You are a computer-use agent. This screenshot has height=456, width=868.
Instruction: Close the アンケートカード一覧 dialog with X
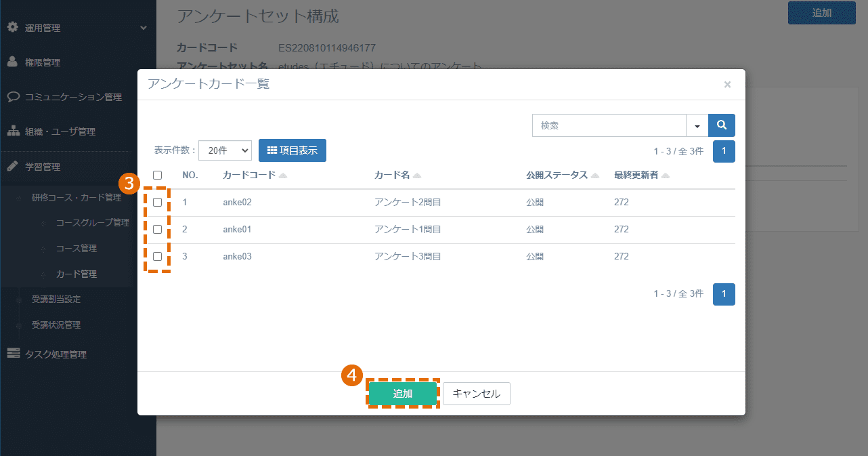click(x=727, y=85)
